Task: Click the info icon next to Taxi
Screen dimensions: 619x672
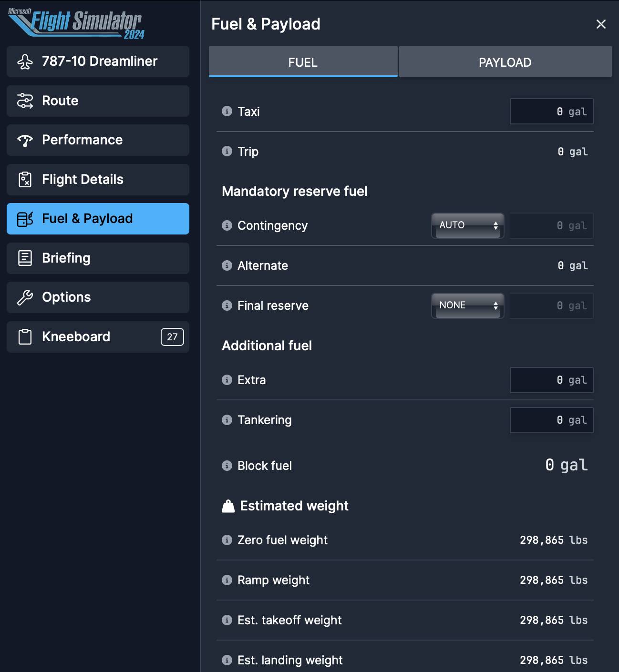Action: 227,111
